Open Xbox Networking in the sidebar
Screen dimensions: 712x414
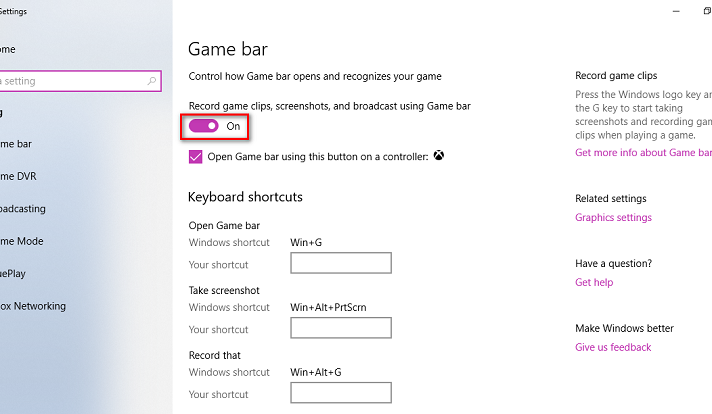[x=33, y=306]
